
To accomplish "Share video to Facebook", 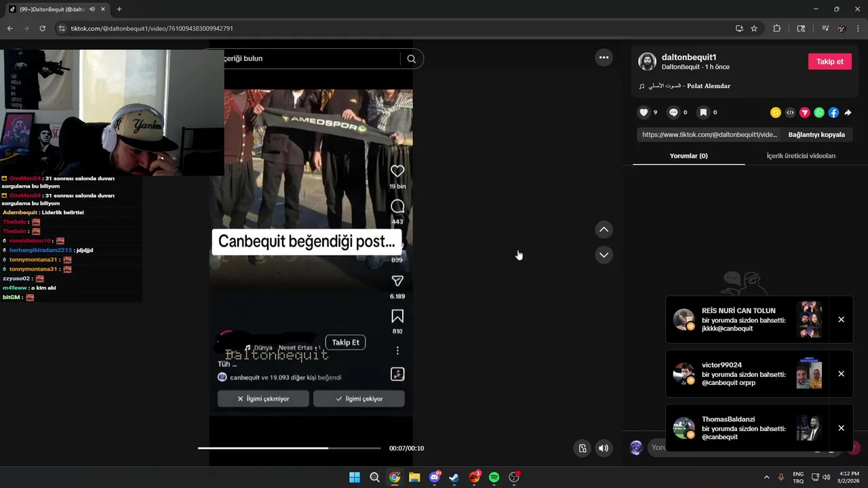I will click(x=833, y=113).
